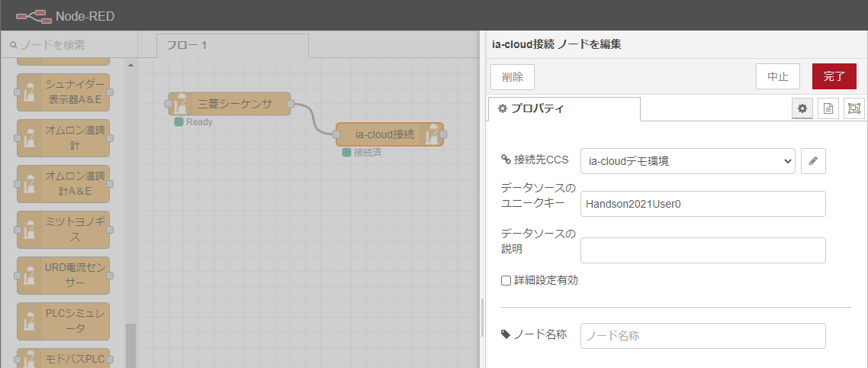The image size is (868, 368).
Task: Enable the 詳細設定有効 checkbox
Action: (x=506, y=280)
